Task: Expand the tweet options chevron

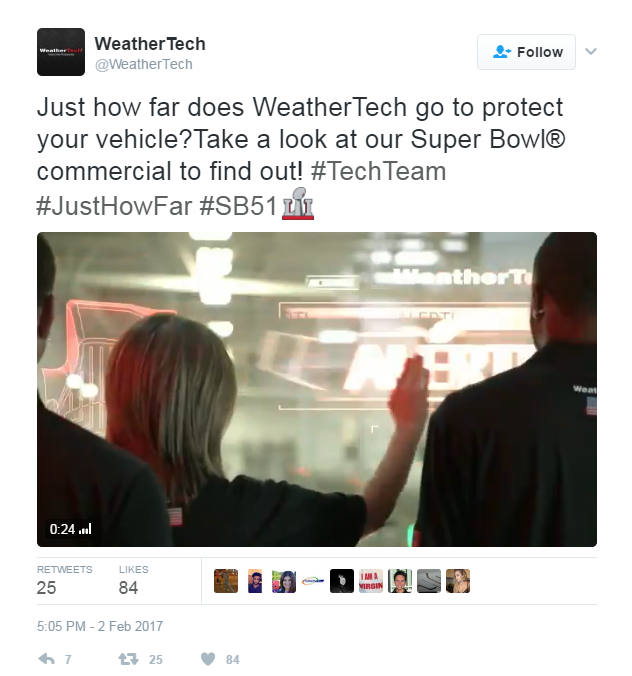Action: coord(591,51)
